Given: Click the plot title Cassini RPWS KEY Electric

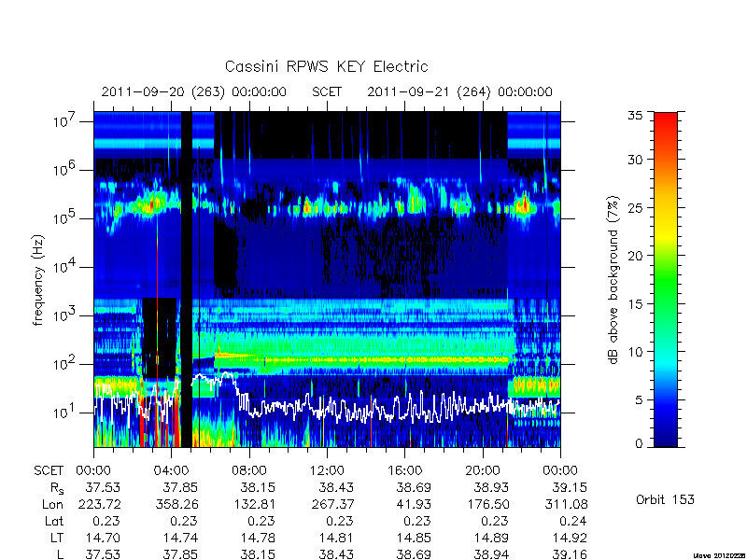Looking at the screenshot, I should [x=326, y=66].
